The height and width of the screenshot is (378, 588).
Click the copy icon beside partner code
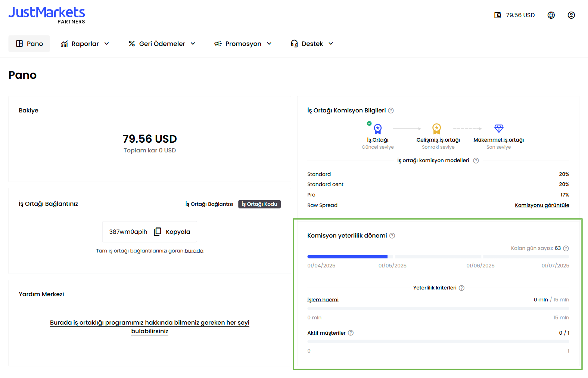pos(158,232)
